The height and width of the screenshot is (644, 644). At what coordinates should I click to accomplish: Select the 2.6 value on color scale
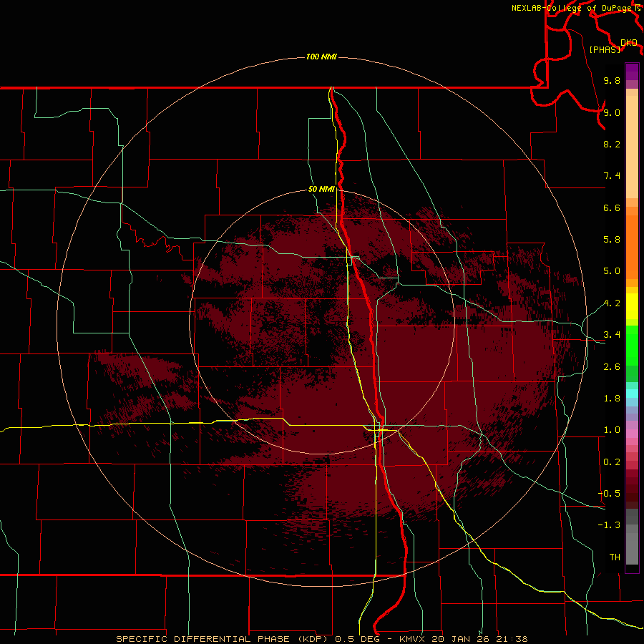tap(612, 367)
